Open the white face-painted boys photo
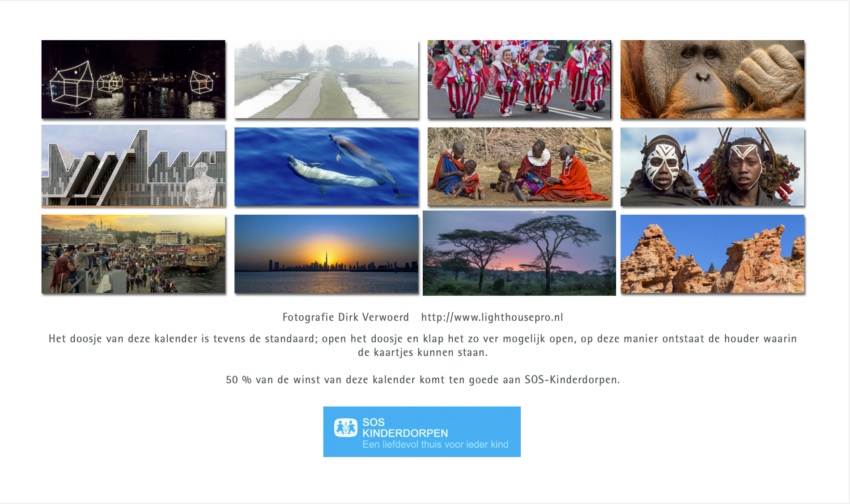The width and height of the screenshot is (850, 504). pos(712,167)
